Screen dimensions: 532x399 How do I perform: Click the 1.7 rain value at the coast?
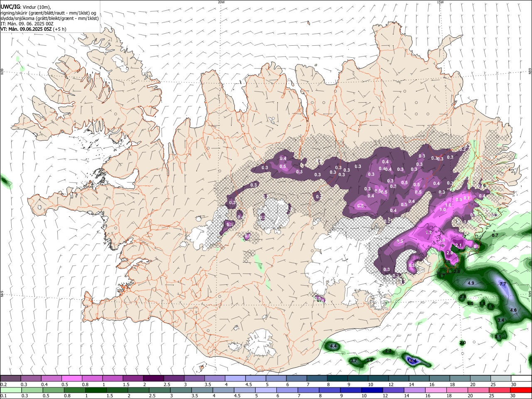coord(442,276)
